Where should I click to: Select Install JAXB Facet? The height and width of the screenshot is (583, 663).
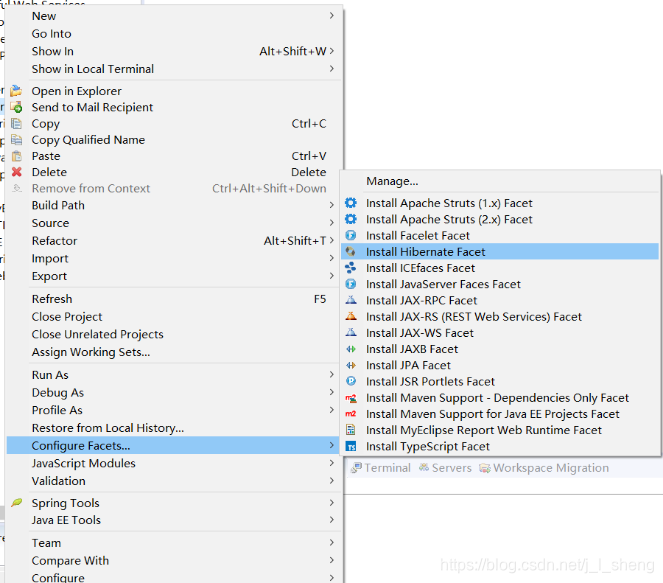pyautogui.click(x=500, y=349)
